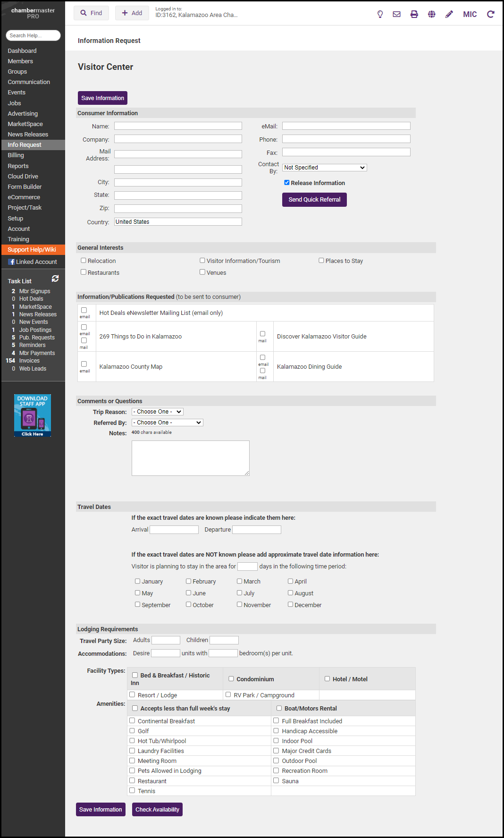The image size is (504, 838).
Task: Open Billing from the sidebar menu
Action: 16,155
